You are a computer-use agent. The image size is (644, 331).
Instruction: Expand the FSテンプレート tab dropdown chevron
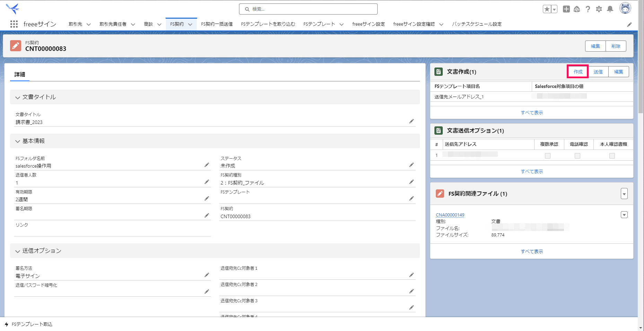coord(342,24)
